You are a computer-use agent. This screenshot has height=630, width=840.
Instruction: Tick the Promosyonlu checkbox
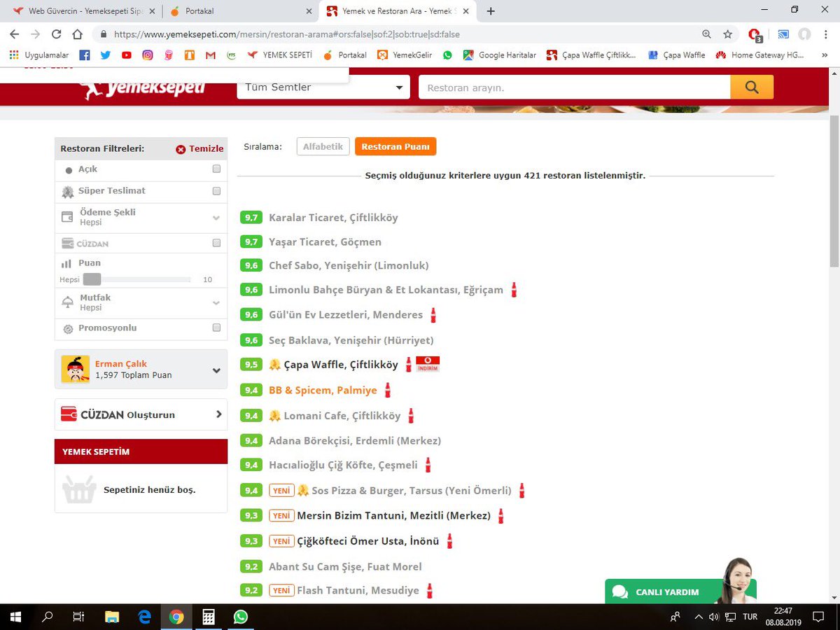tap(216, 328)
